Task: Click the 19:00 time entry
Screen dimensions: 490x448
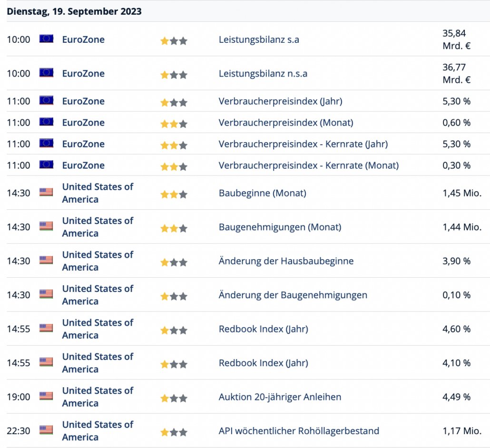Action: pos(19,397)
